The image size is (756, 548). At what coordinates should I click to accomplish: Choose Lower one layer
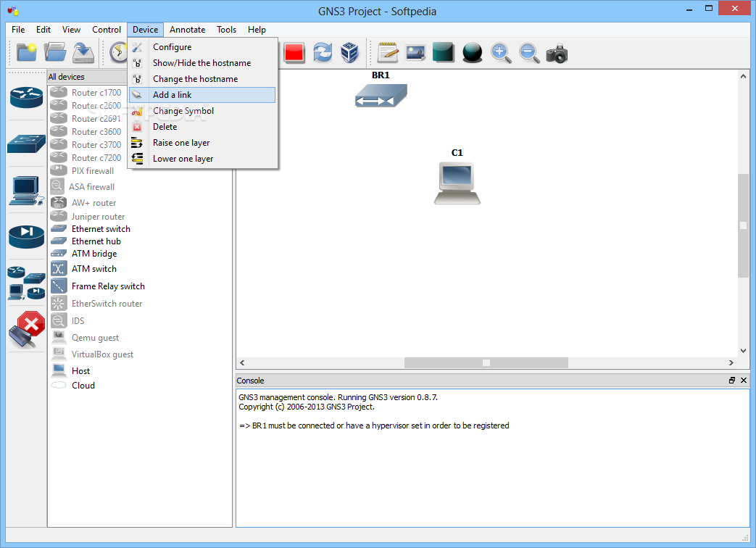point(202,159)
